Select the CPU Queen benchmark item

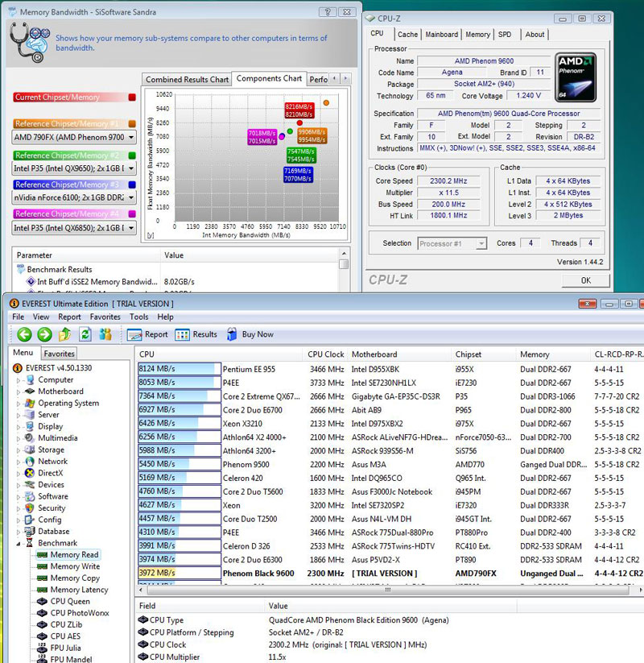click(x=64, y=601)
